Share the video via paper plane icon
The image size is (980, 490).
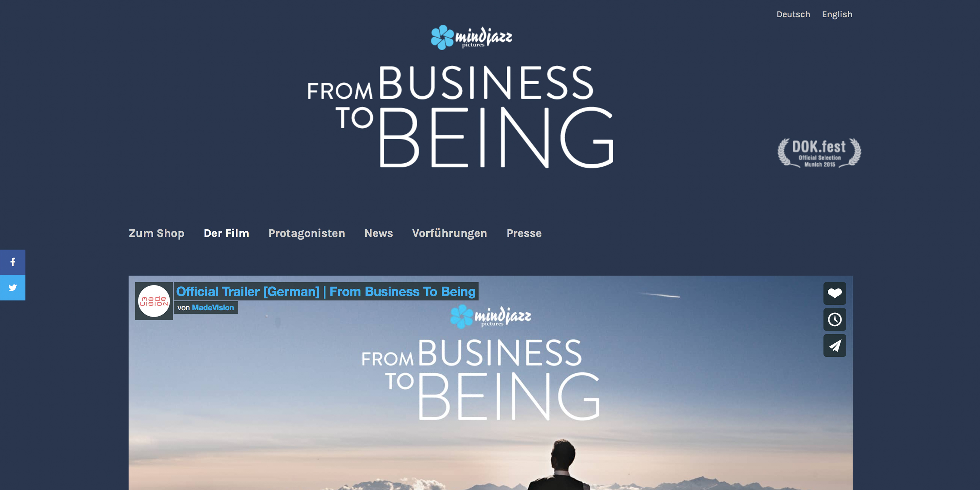835,345
